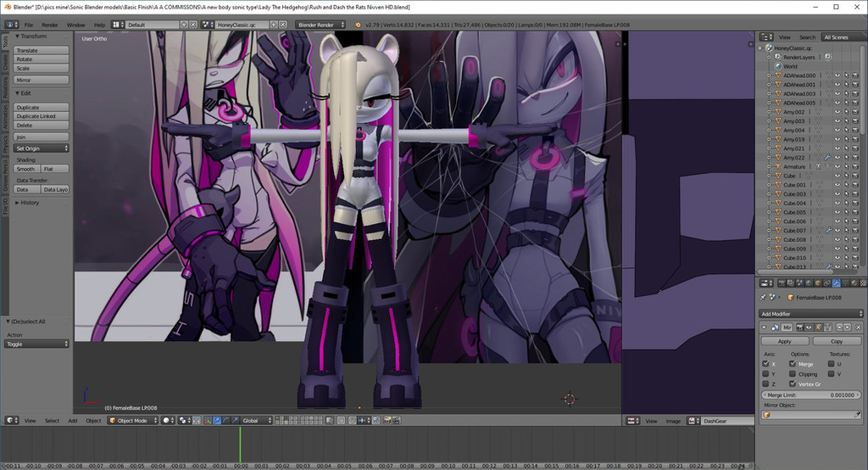Screen dimensions: 868x470
Task: Click the UV image editor type icon
Action: [632, 421]
